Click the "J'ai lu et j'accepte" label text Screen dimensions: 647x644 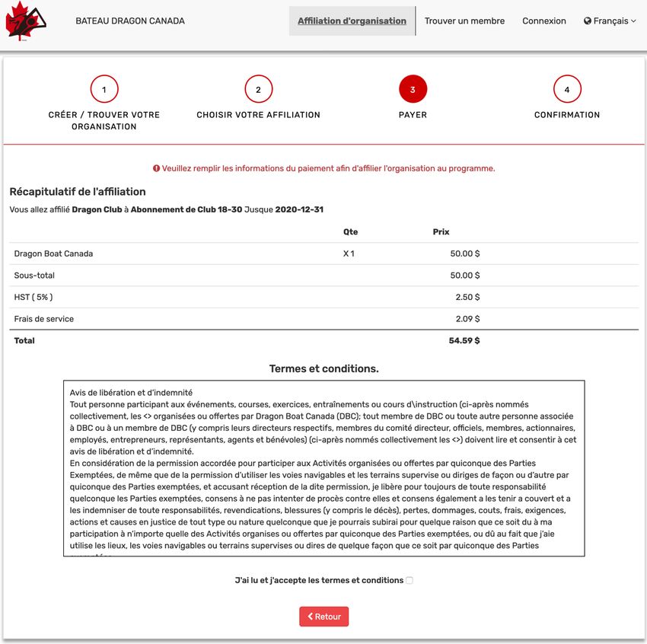318,580
